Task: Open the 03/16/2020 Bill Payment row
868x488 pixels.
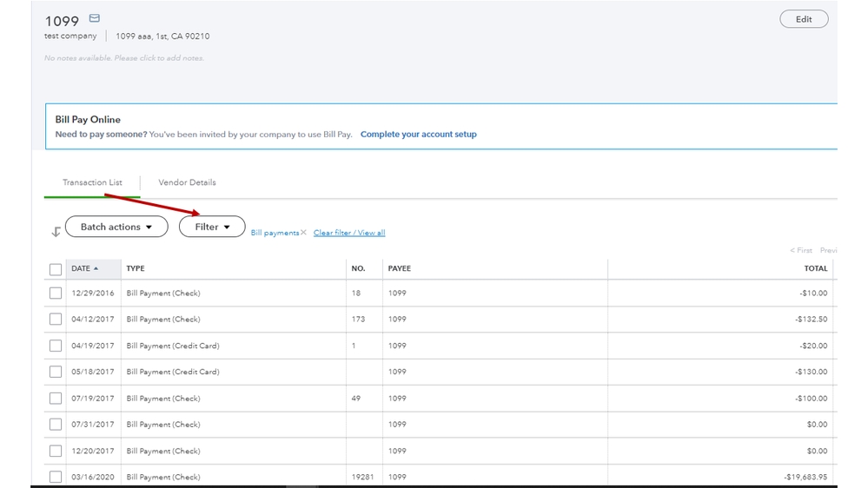Action: 163,477
